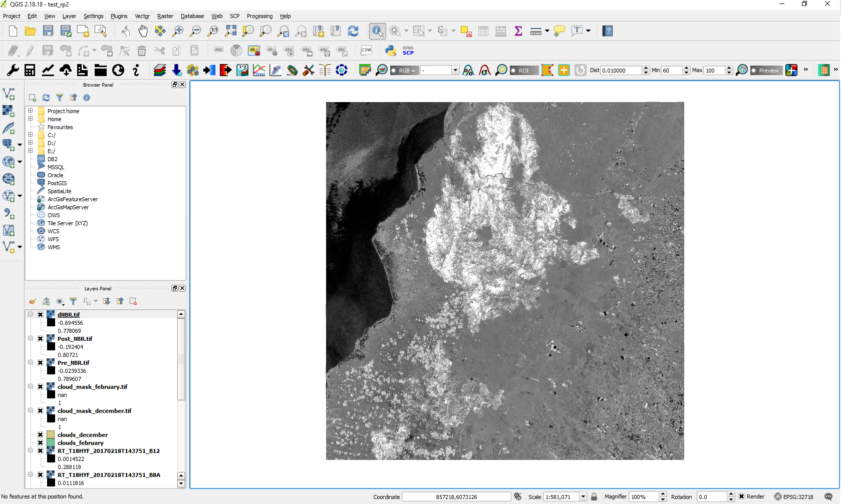Image resolution: width=841 pixels, height=504 pixels.
Task: Click the Coordinate input field
Action: 456,496
